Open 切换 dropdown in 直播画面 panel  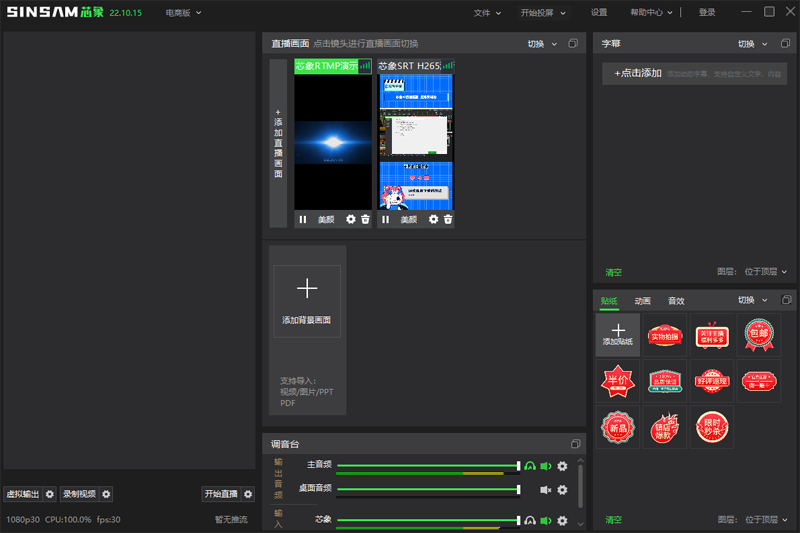542,44
